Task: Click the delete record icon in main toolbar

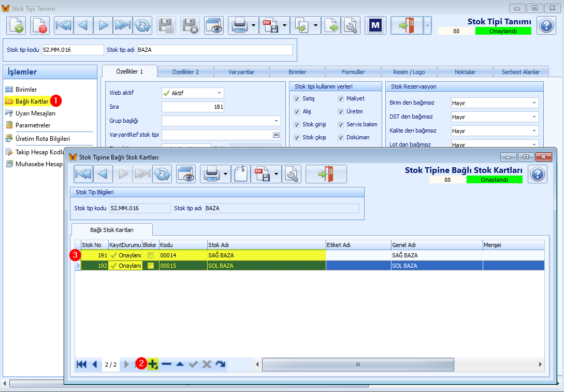Action: 39,25
